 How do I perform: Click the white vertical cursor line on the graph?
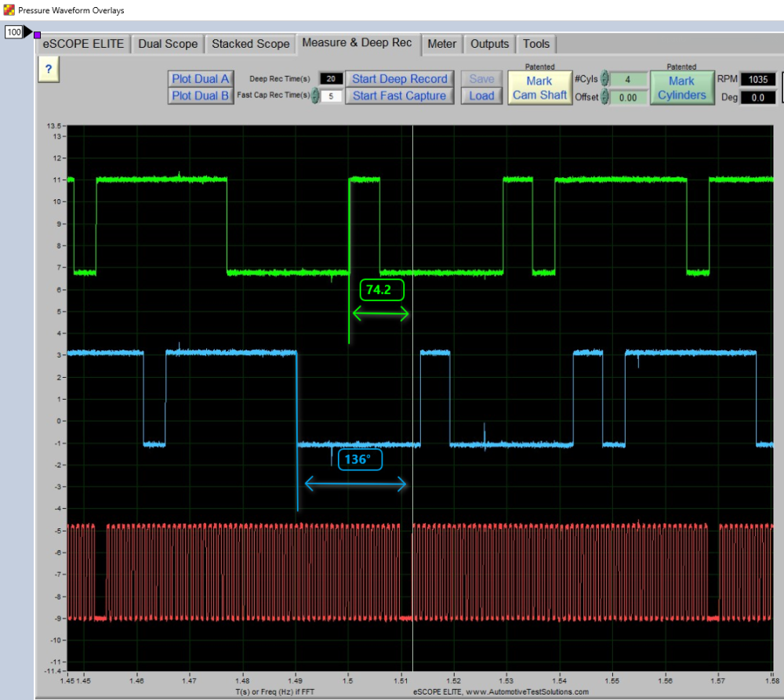pos(412,398)
